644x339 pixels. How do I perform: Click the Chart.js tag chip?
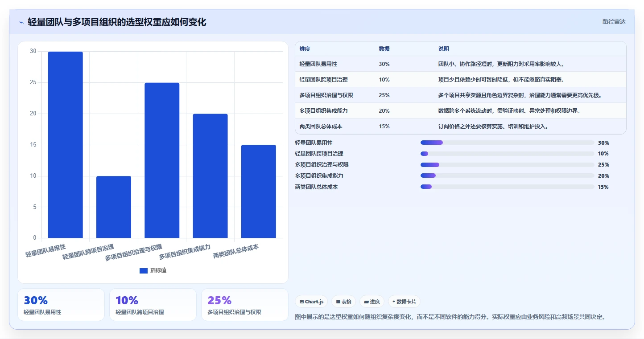point(311,302)
